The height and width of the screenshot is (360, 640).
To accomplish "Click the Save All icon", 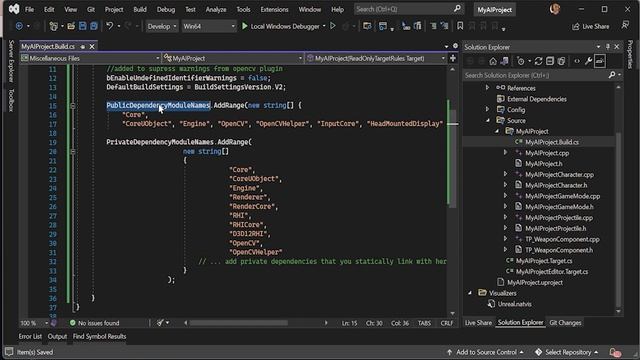I will (94, 26).
